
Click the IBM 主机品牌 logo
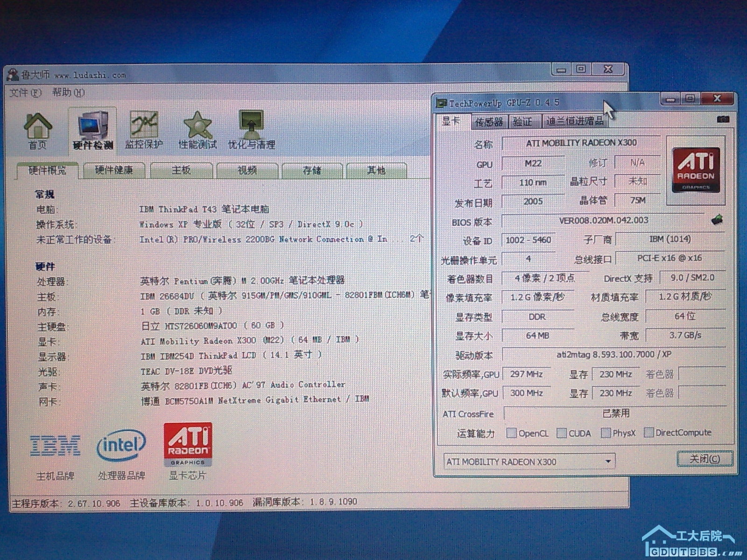pyautogui.click(x=55, y=446)
